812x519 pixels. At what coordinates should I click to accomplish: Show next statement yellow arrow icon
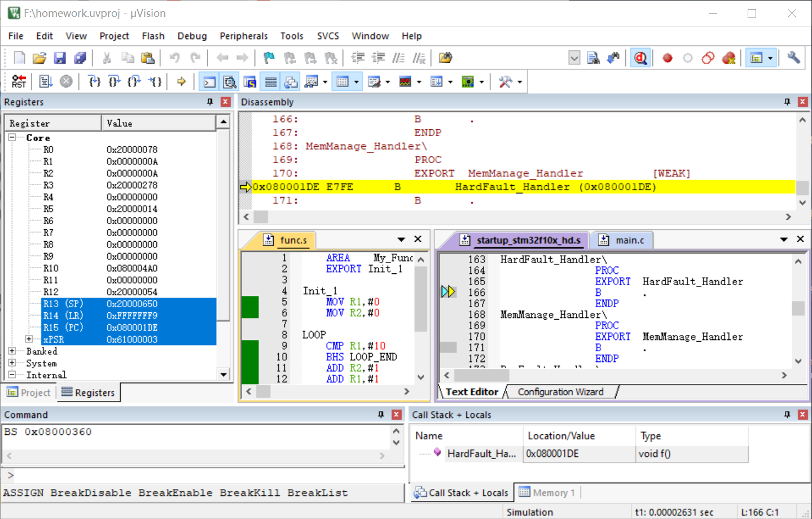pyautogui.click(x=181, y=81)
